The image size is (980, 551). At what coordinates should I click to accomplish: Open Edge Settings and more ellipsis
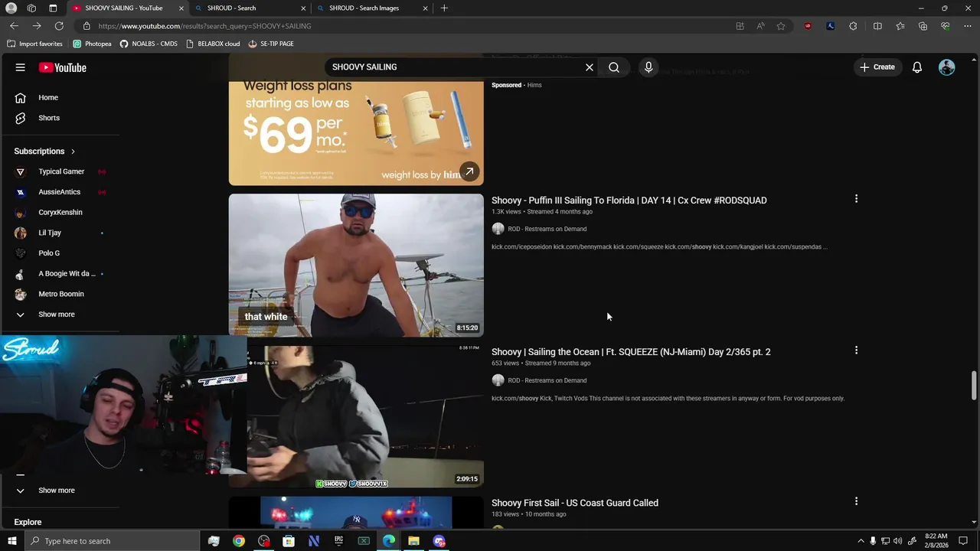pos(968,26)
